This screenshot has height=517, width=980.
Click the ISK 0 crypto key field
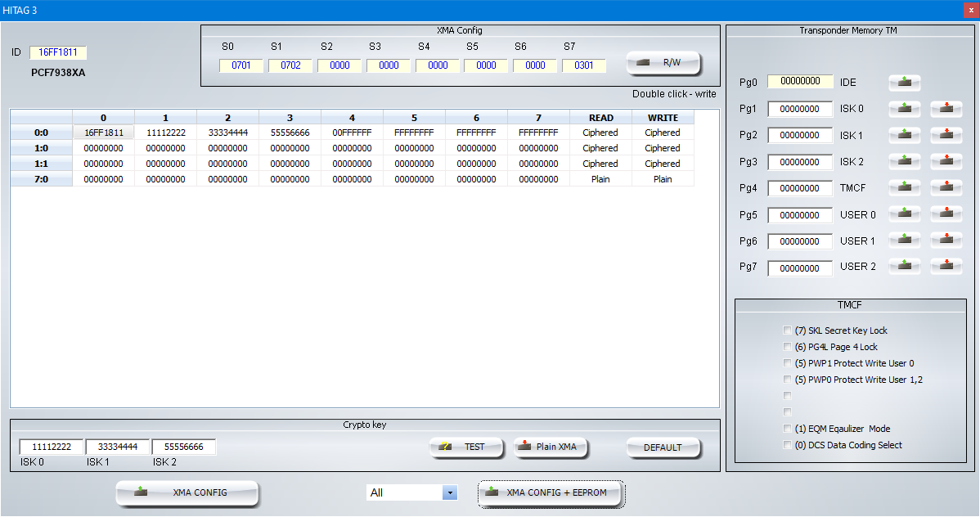[52, 447]
